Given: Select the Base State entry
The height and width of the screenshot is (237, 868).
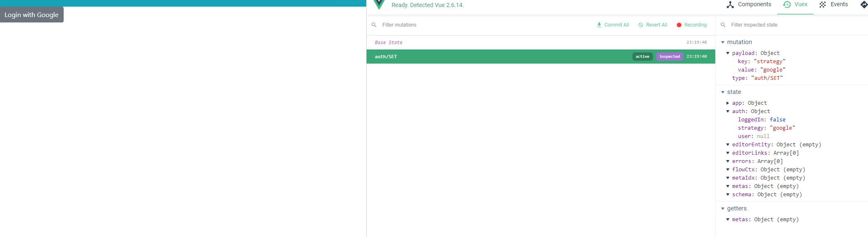Looking at the screenshot, I should [541, 42].
